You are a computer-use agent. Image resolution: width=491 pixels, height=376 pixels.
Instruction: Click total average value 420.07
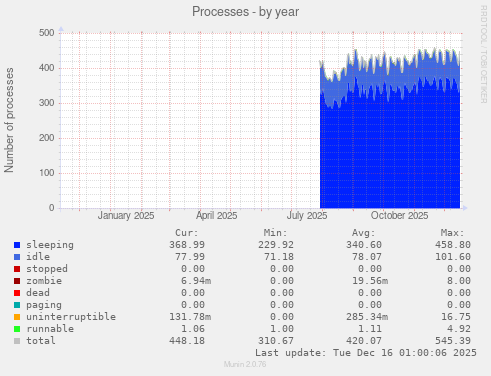(x=364, y=341)
